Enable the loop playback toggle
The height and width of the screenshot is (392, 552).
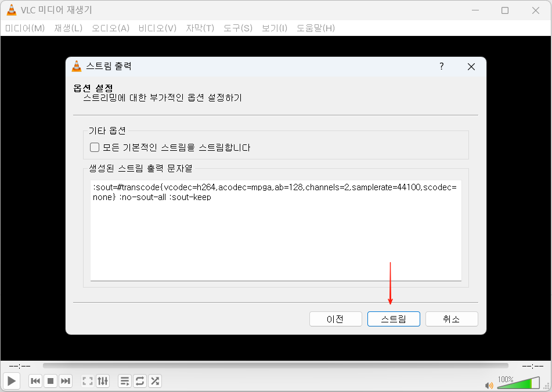click(x=139, y=381)
